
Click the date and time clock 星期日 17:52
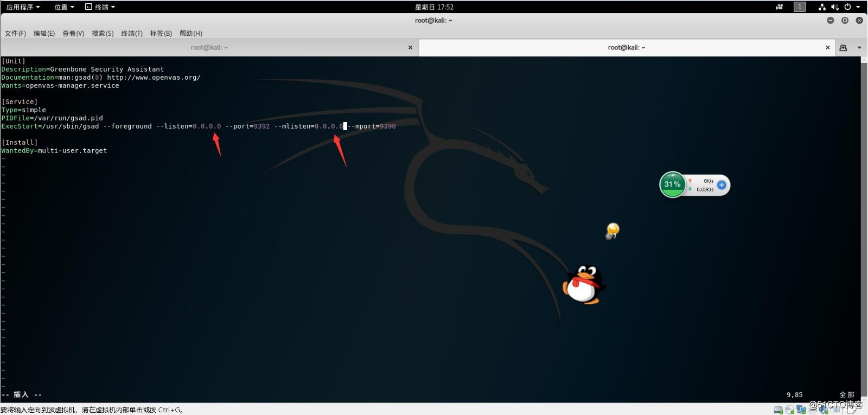[434, 7]
